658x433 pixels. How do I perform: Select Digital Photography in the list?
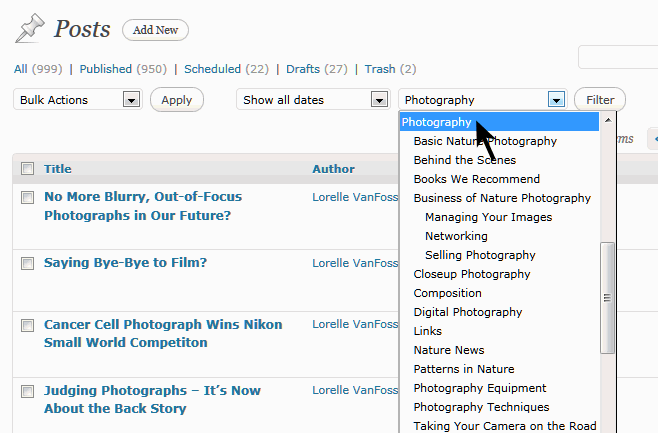(x=468, y=312)
